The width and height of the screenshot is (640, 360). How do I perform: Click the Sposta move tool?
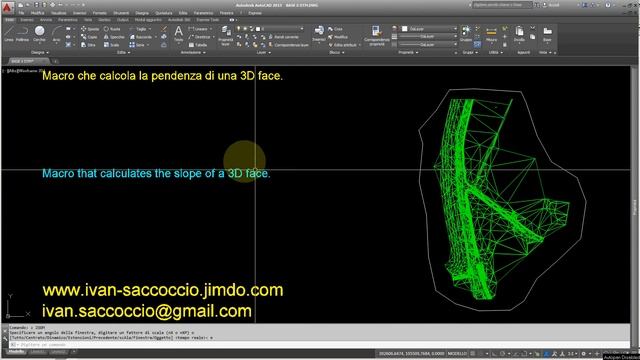(90, 29)
